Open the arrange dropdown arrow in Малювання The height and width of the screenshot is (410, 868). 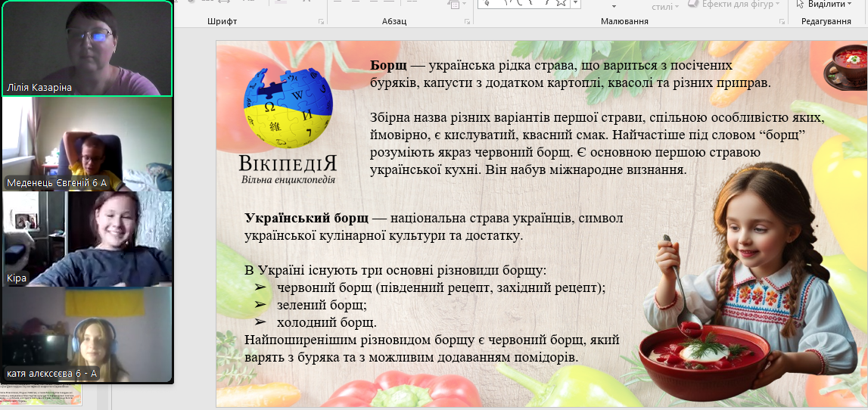(x=614, y=7)
